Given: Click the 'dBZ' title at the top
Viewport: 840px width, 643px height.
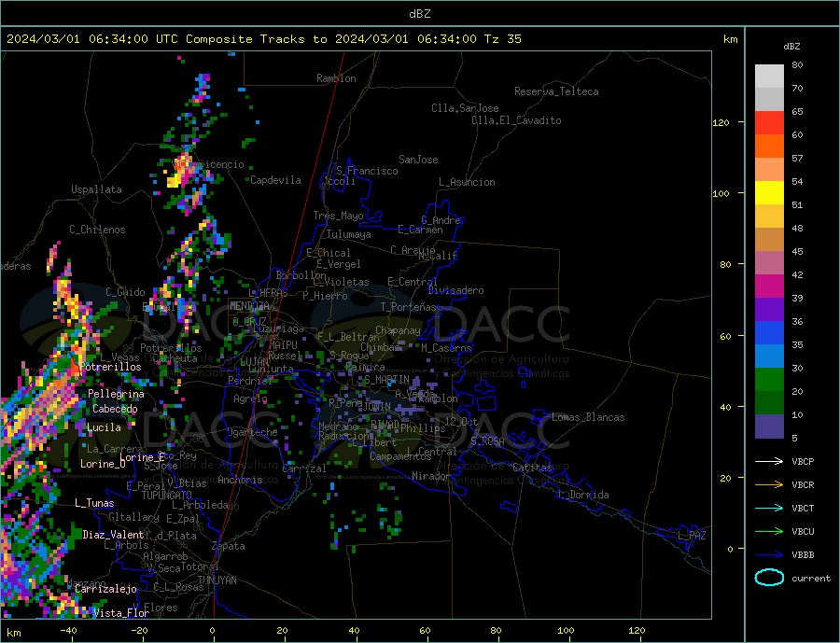Looking at the screenshot, I should (x=419, y=14).
